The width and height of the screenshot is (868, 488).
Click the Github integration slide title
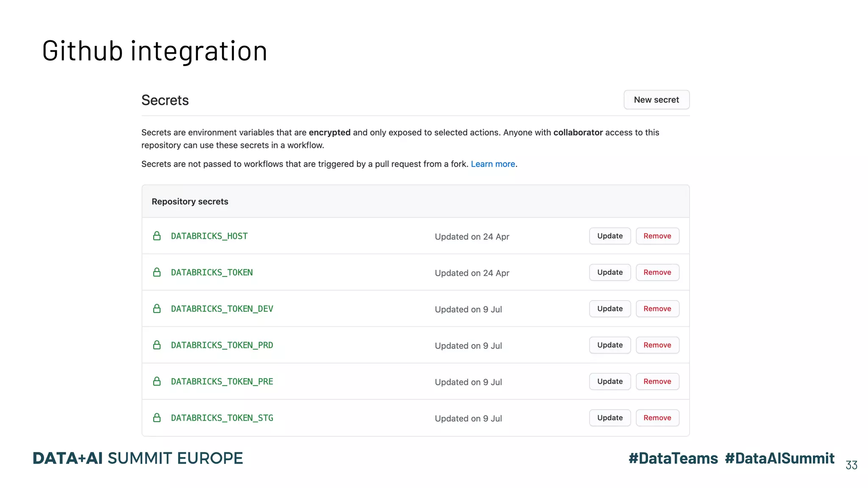[x=155, y=51]
